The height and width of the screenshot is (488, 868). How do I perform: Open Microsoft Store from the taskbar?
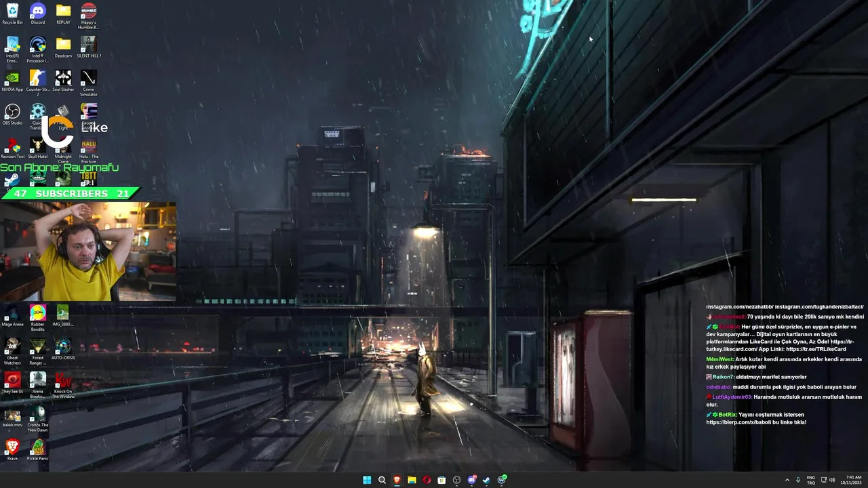(x=441, y=480)
